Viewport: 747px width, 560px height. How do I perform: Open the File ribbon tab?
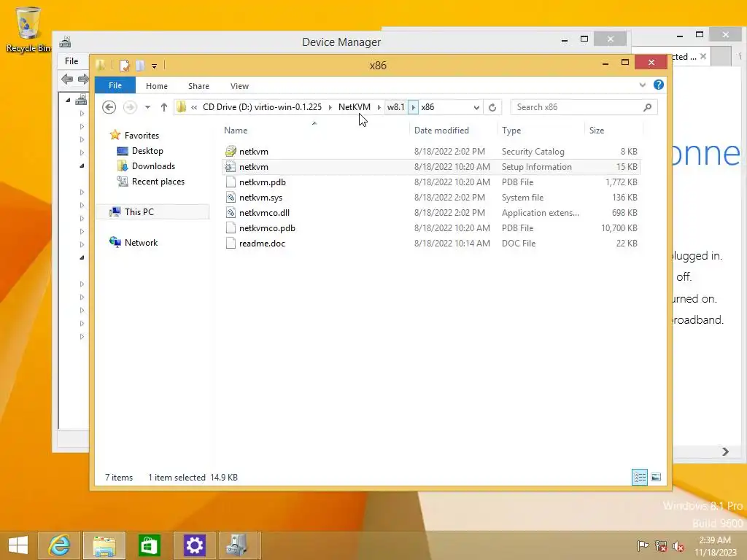[115, 85]
